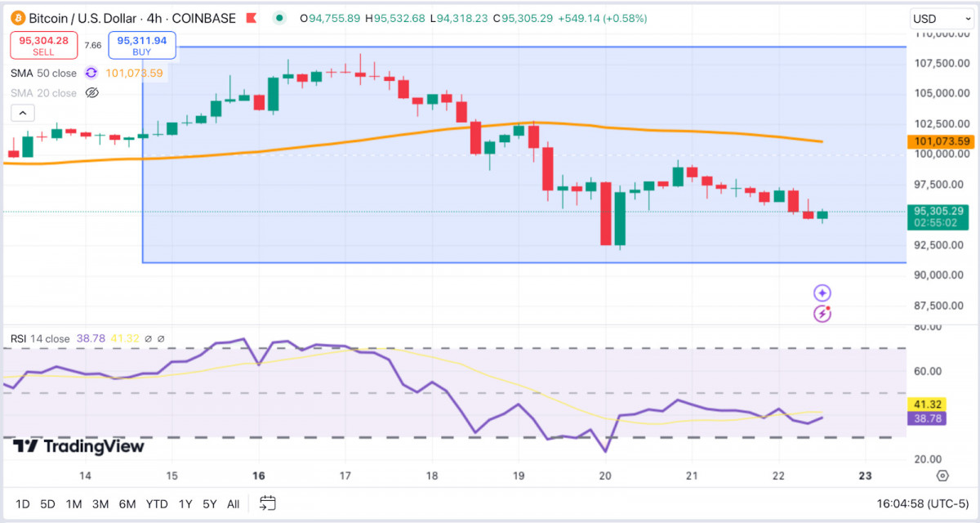Select the 1D time range
This screenshot has width=980, height=523.
pos(23,504)
